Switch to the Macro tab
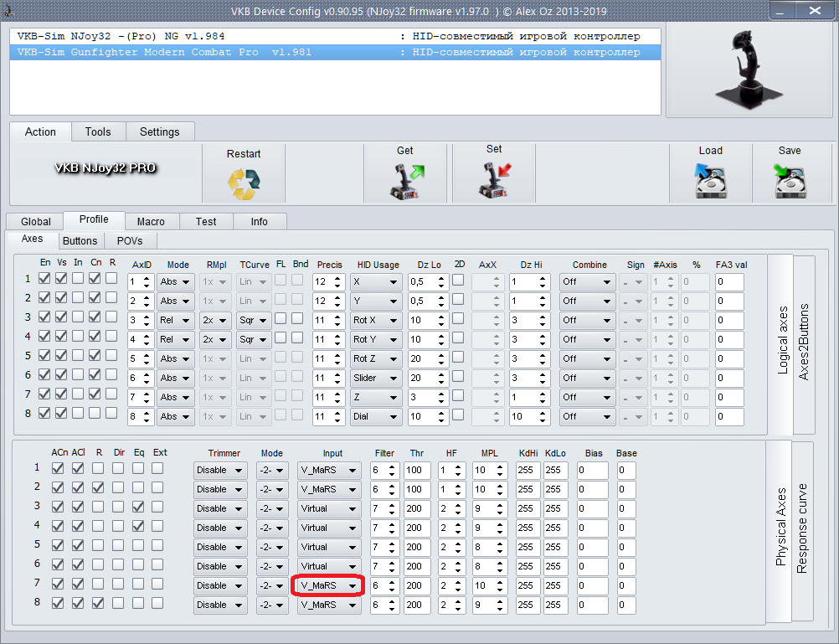Screen dimensions: 839x644 tap(151, 221)
